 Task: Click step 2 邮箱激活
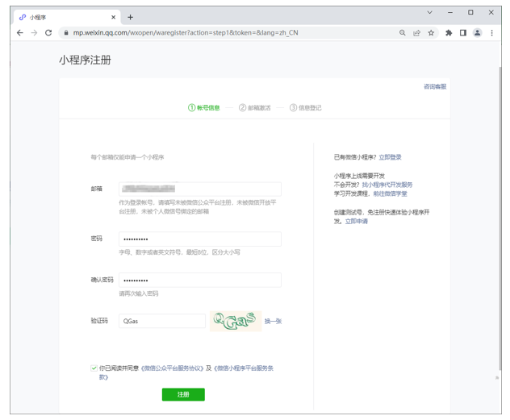click(x=255, y=107)
